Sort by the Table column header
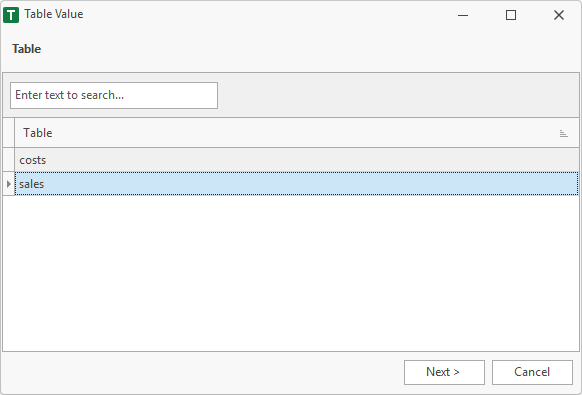The height and width of the screenshot is (395, 582). click(297, 133)
